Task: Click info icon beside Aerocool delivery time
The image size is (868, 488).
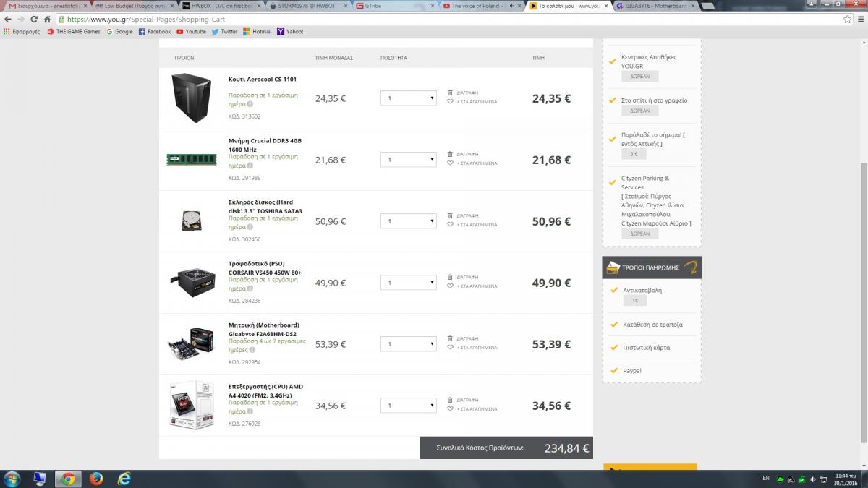Action: (251, 104)
